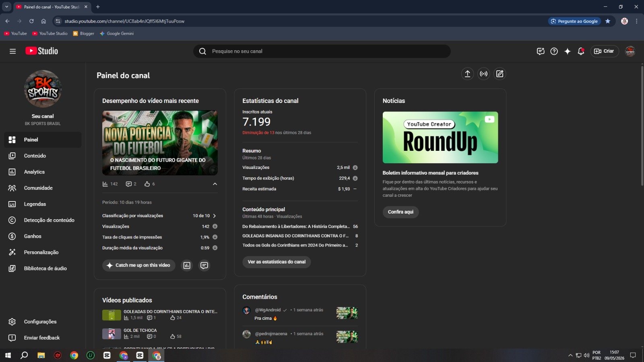
Task: Open the notifications bell
Action: tap(581, 51)
